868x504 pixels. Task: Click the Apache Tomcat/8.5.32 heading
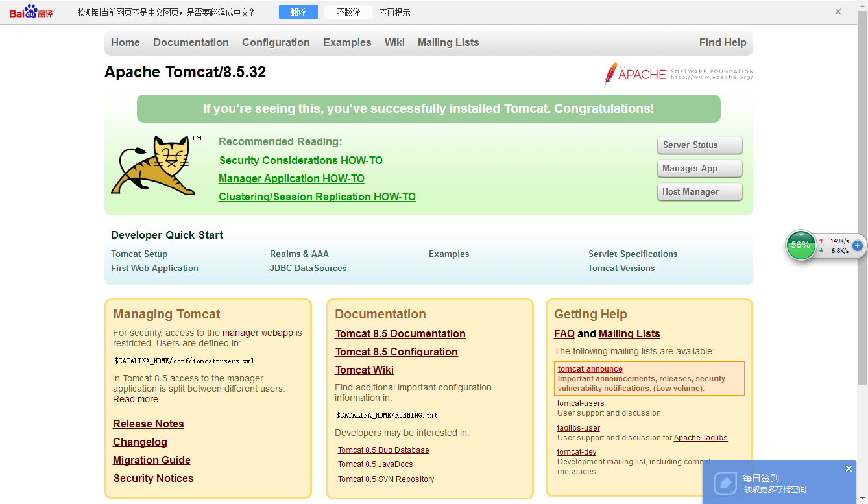coord(186,72)
